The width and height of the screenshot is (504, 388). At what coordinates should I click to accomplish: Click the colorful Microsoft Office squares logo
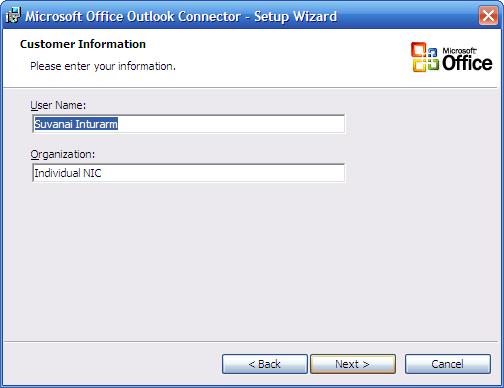425,57
